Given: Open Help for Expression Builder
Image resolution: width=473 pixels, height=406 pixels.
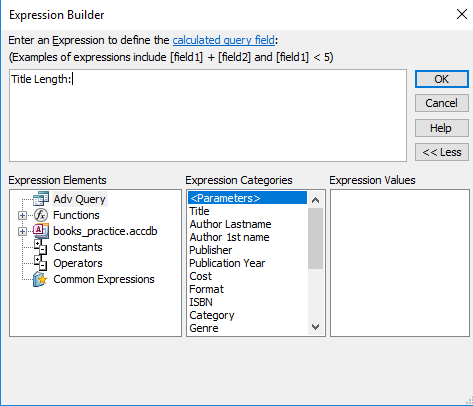Looking at the screenshot, I should pos(442,128).
